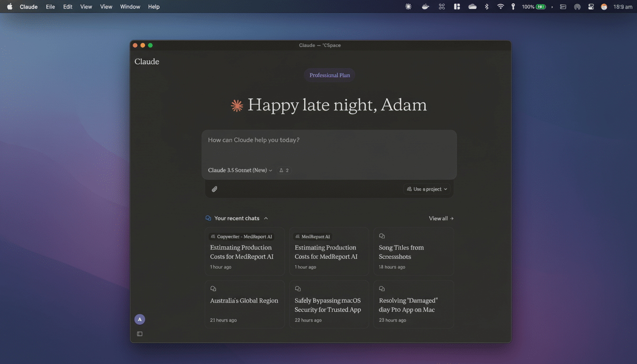Click the 'Claude' wordmark at top left of window
637x364 pixels.
pos(147,62)
